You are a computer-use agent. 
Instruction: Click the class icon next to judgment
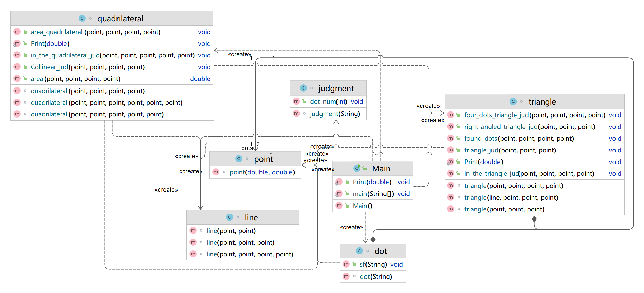coord(303,88)
